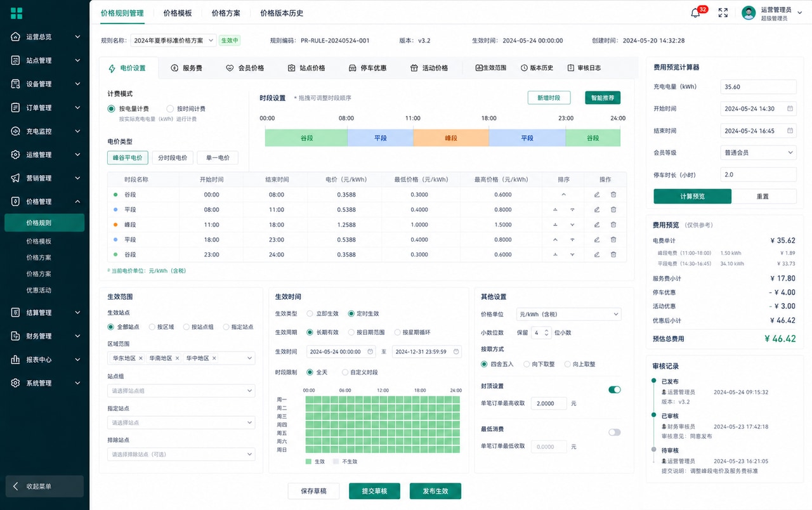Screen dimensions: 812x510
Task: Click the 收起菜单 collapse arrow icon
Action: coord(16,487)
